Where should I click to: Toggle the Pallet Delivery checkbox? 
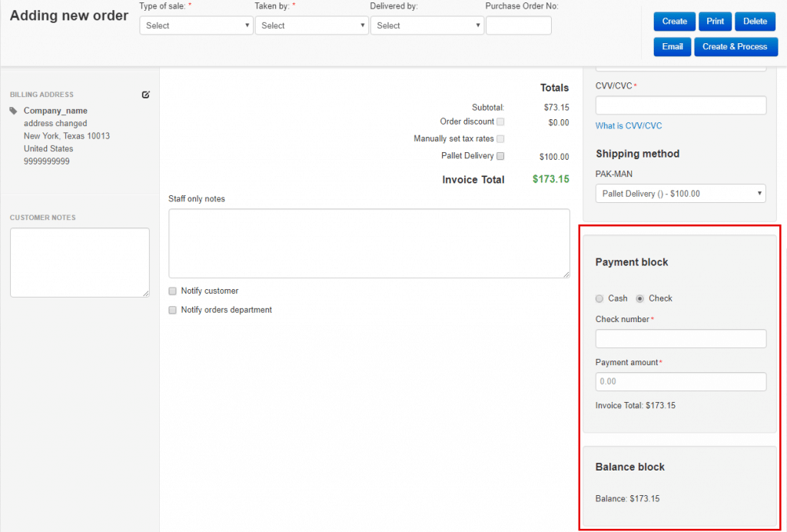[x=500, y=156]
